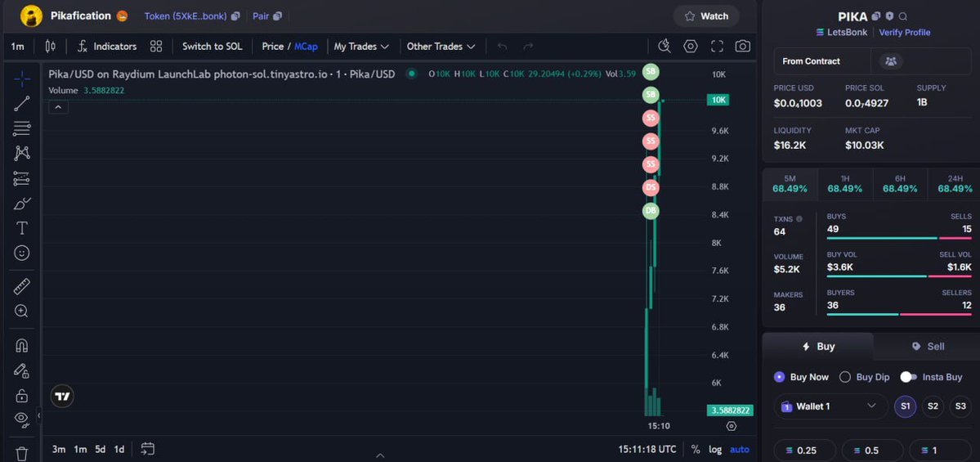This screenshot has height=462, width=980.
Task: Enter fullscreen chart mode
Action: [x=717, y=47]
